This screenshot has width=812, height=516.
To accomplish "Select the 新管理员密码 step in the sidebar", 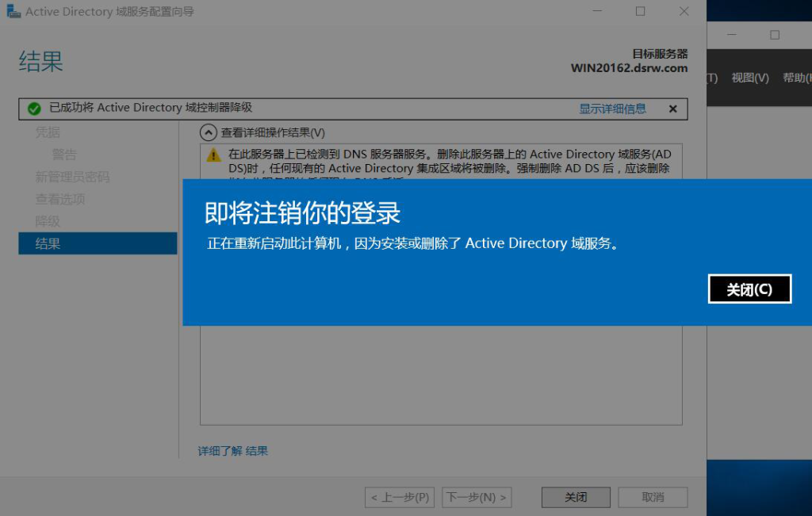I will (x=72, y=177).
